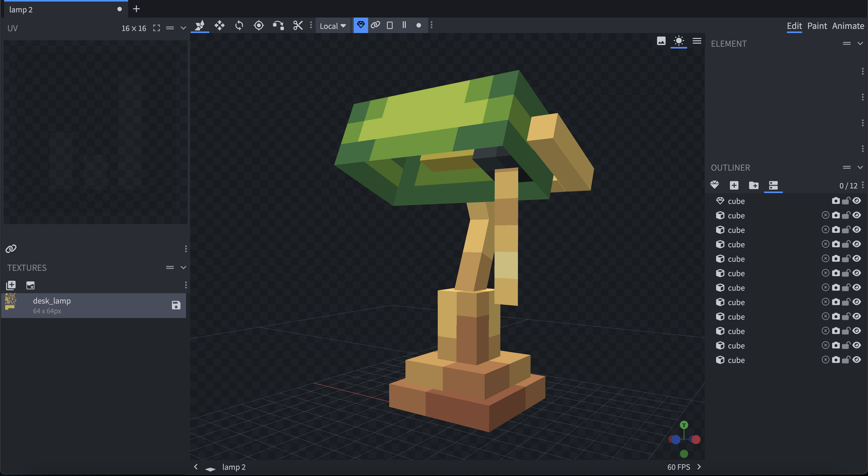Save the desk_lamp texture via disk icon
The width and height of the screenshot is (868, 476).
click(x=176, y=305)
